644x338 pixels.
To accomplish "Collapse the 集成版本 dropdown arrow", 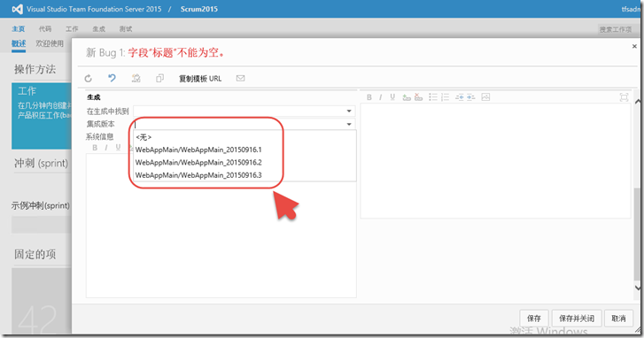I will (x=349, y=124).
